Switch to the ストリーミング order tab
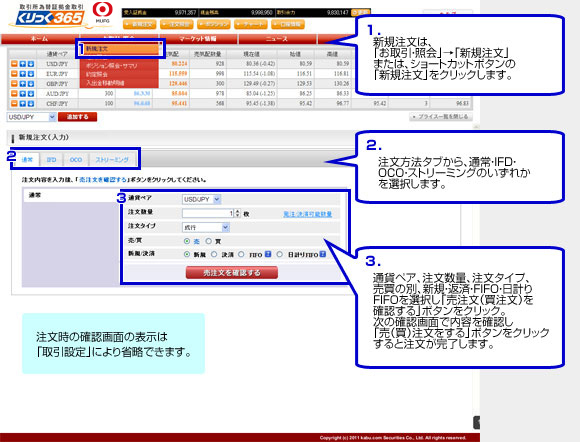580x442 pixels. (112, 159)
